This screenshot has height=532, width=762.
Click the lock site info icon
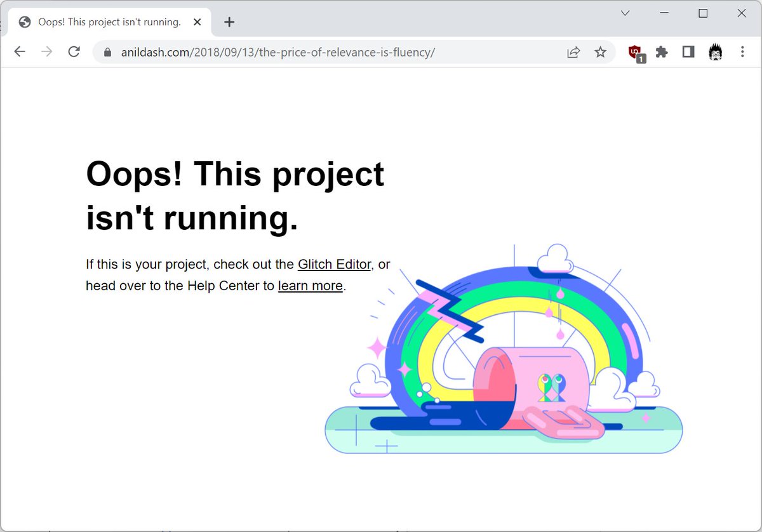pyautogui.click(x=107, y=52)
